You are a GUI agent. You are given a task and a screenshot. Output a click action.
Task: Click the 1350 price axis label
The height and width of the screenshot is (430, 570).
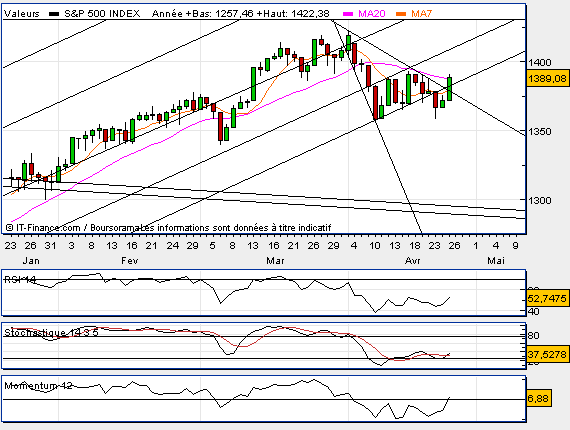tap(539, 131)
